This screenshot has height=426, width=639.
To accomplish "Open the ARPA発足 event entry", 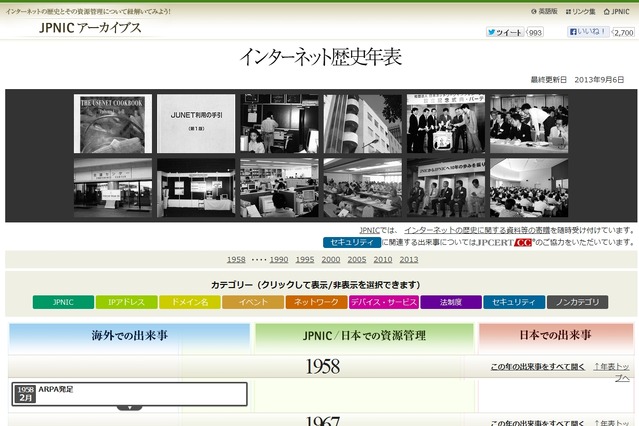I will click(130, 394).
